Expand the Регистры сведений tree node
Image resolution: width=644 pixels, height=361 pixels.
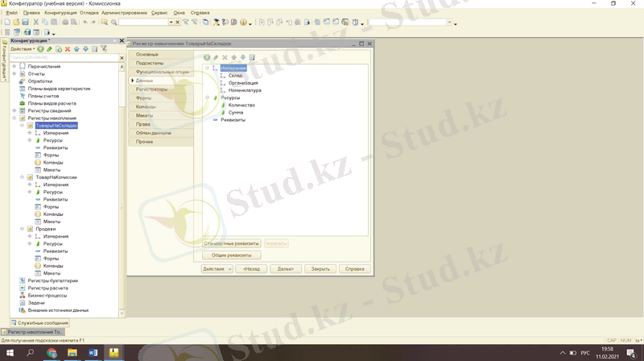tap(14, 110)
